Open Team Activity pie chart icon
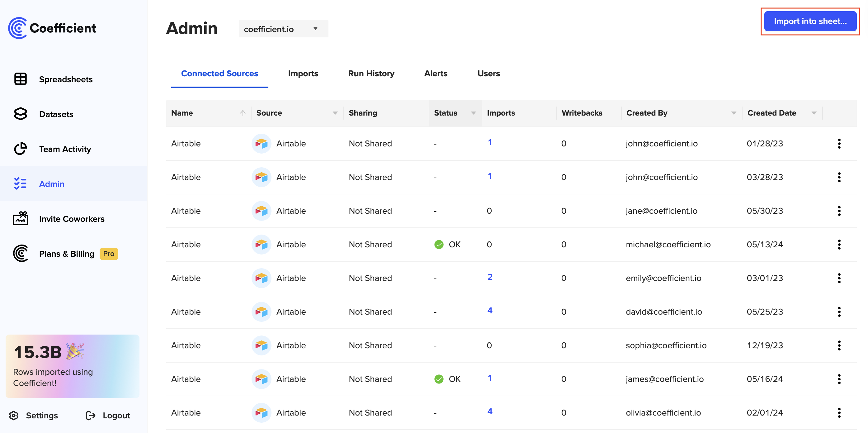The height and width of the screenshot is (433, 868). tap(21, 149)
